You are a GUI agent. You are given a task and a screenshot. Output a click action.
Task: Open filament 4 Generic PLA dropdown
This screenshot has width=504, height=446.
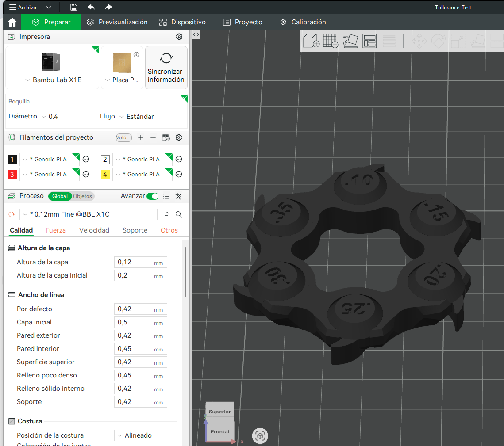coord(142,174)
